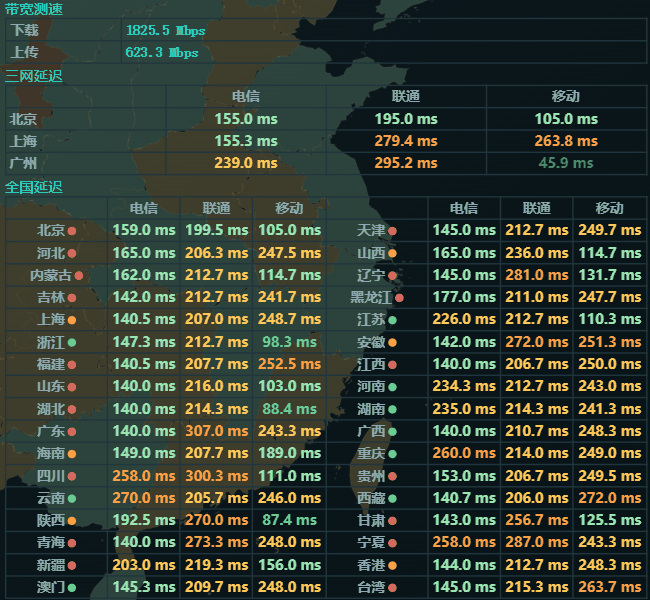Click the 98.3 ms 浙江 移动 value
This screenshot has width=650, height=600.
coord(289,342)
